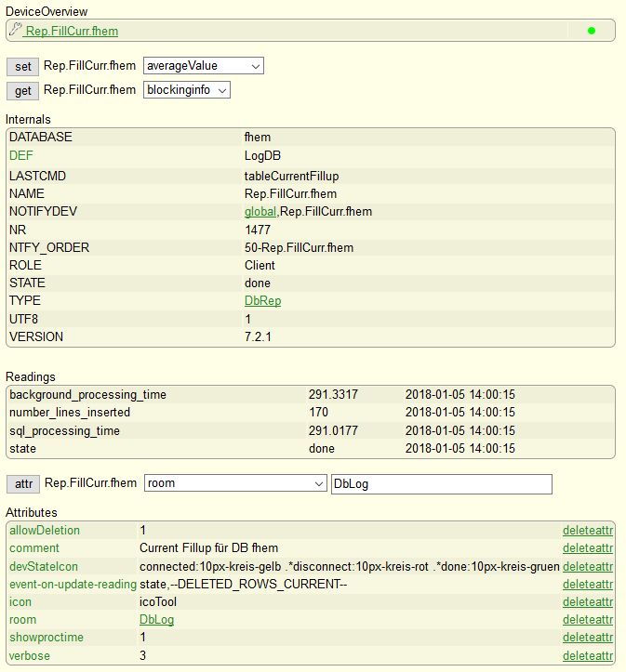
Task: Delete the verbose attribute
Action: [x=588, y=655]
